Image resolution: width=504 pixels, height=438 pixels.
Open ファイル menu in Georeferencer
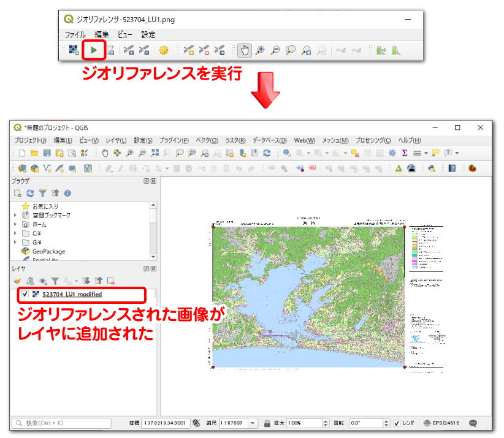75,35
